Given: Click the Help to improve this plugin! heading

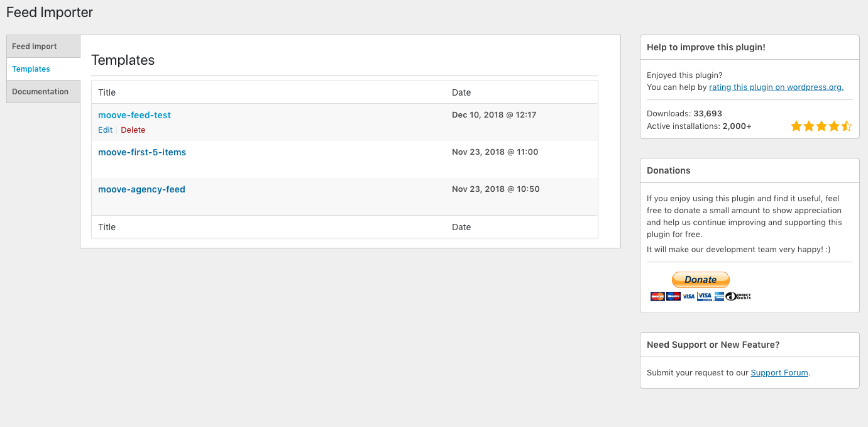Looking at the screenshot, I should 706,47.
